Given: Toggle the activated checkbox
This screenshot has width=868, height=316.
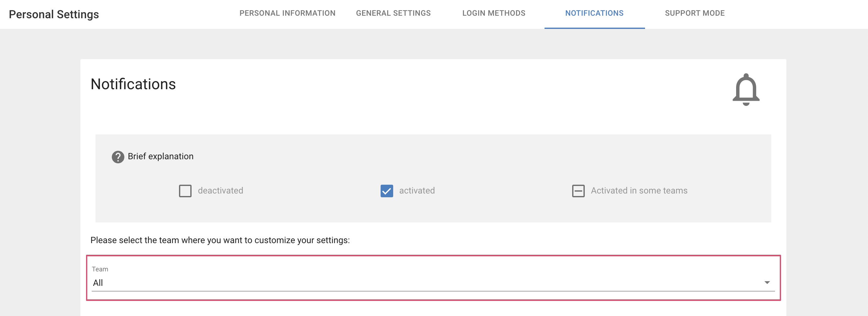Looking at the screenshot, I should (387, 191).
